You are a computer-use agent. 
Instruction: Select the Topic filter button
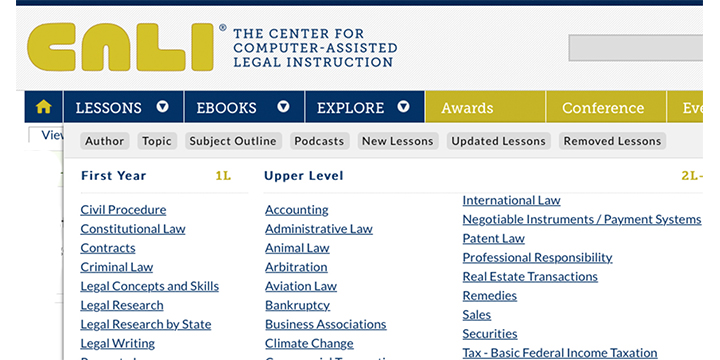click(x=157, y=141)
